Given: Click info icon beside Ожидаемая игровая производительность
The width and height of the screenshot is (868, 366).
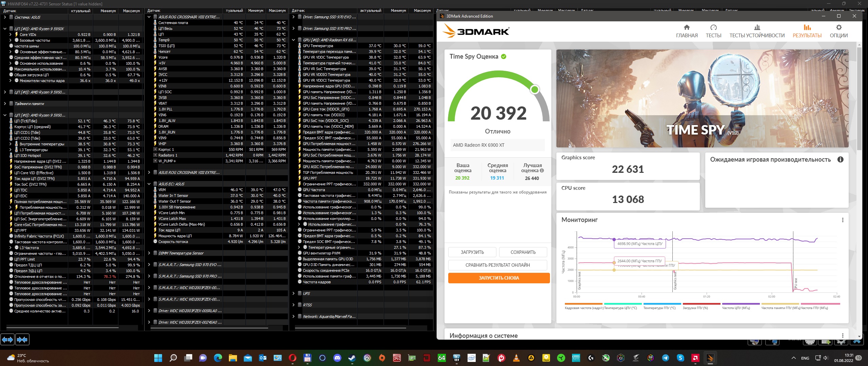Looking at the screenshot, I should (840, 160).
